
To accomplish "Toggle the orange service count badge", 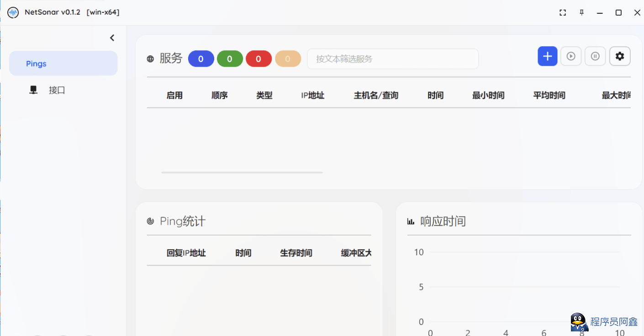I will pos(288,59).
